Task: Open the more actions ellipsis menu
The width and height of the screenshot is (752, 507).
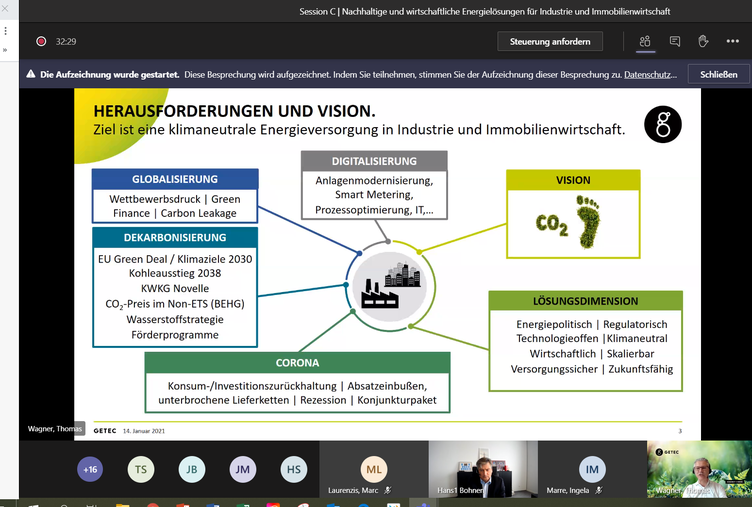Action: click(x=733, y=41)
